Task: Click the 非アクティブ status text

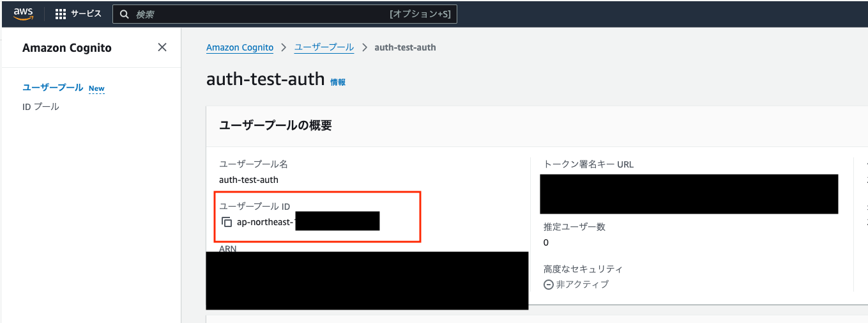Action: pos(582,285)
